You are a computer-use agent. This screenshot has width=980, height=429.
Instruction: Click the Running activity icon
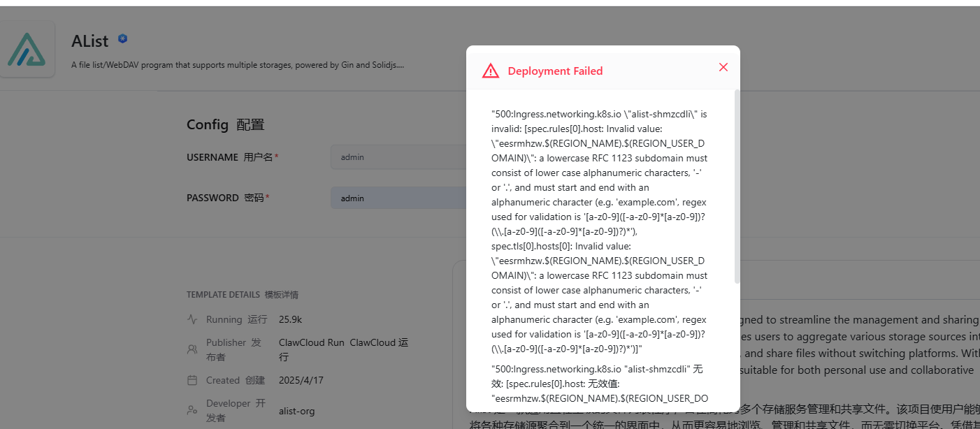(x=192, y=319)
